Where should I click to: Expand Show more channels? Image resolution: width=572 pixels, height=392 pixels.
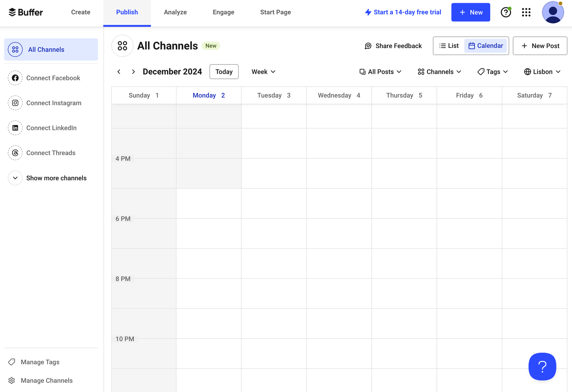(56, 178)
